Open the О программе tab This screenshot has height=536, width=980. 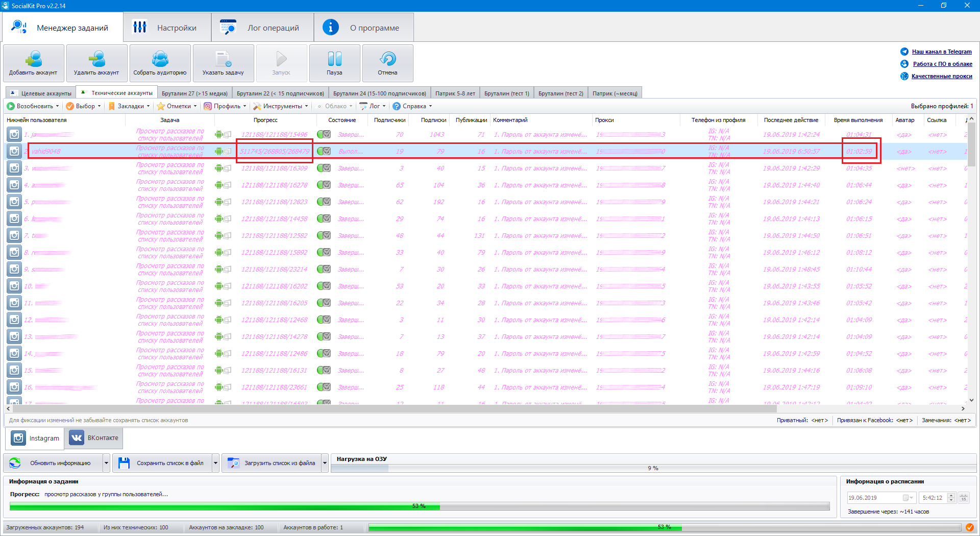(364, 28)
